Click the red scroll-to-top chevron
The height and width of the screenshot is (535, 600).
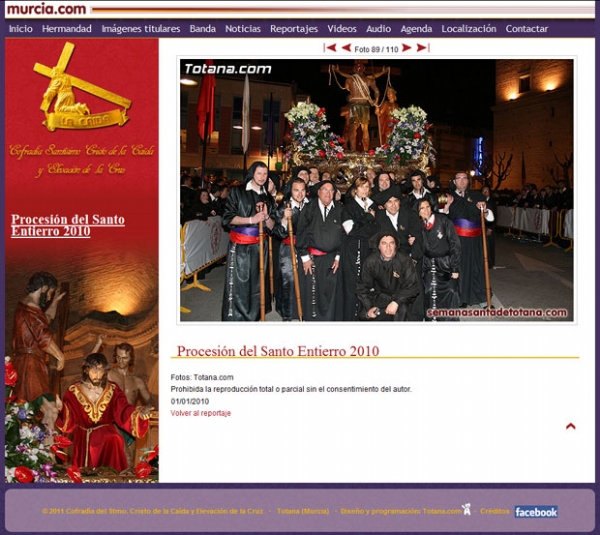coord(571,426)
